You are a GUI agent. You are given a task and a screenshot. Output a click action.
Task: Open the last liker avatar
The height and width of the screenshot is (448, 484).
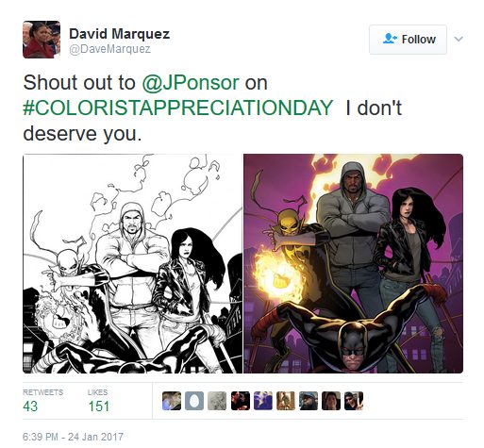[x=354, y=401]
